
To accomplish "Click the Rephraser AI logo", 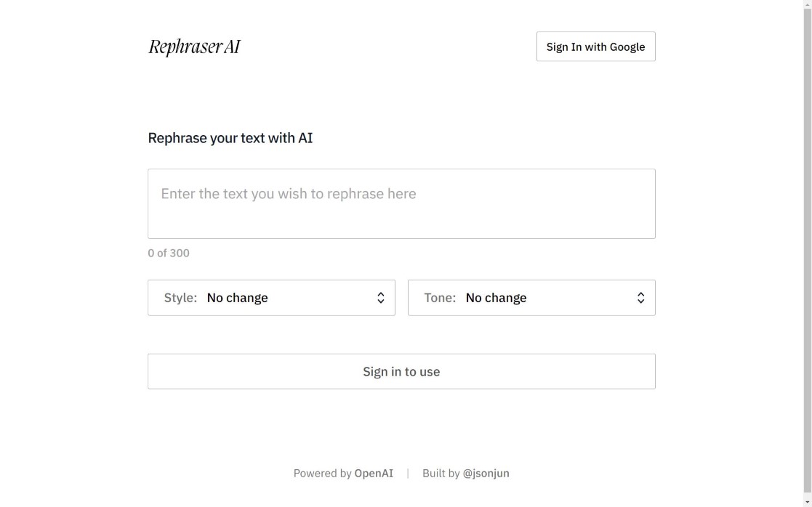I will (x=194, y=46).
